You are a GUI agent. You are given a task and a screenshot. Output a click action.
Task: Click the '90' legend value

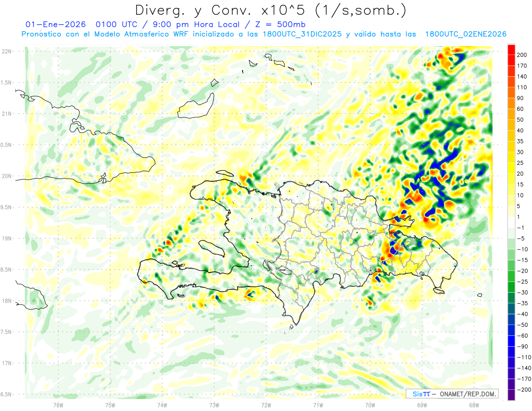click(520, 98)
